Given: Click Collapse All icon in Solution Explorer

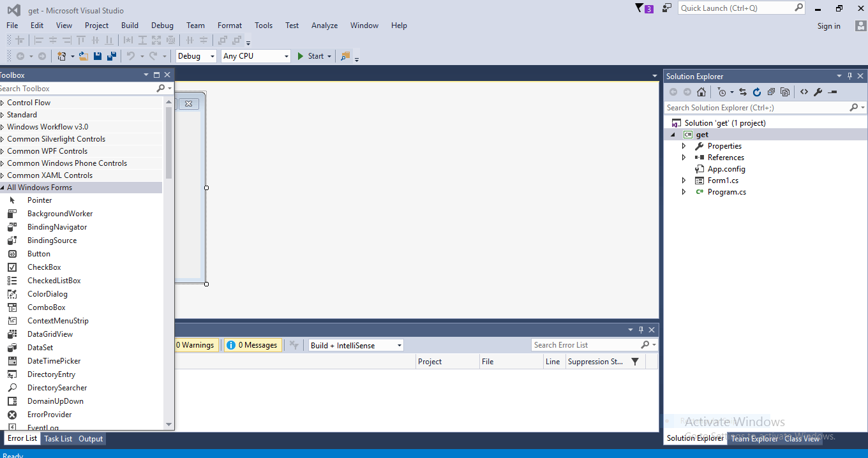Looking at the screenshot, I should tap(771, 92).
